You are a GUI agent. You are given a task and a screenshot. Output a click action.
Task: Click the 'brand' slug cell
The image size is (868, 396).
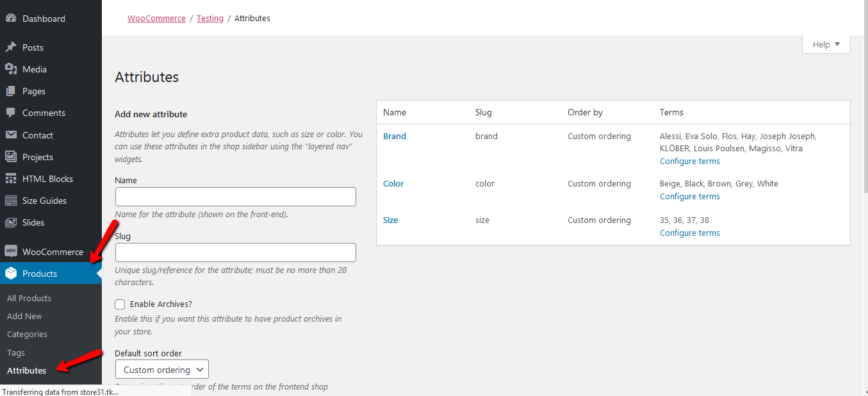click(x=486, y=136)
